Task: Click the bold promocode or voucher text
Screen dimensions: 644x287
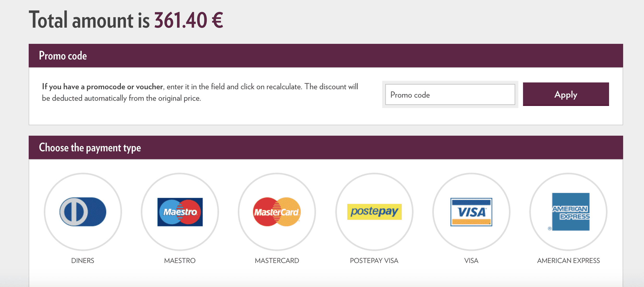Action: pos(102,87)
